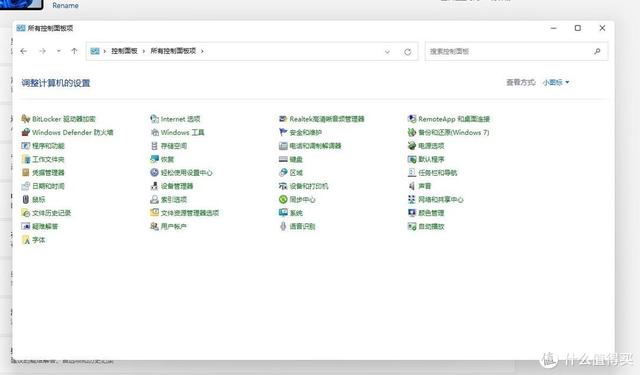Open 备份和还原(Windows 7) item
Screen dimensions: 640x375
click(x=448, y=132)
